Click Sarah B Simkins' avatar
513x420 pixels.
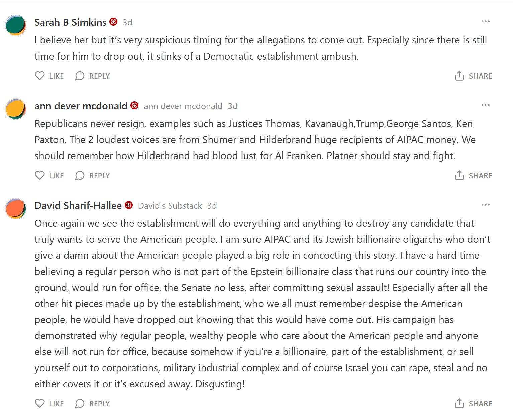coord(16,25)
